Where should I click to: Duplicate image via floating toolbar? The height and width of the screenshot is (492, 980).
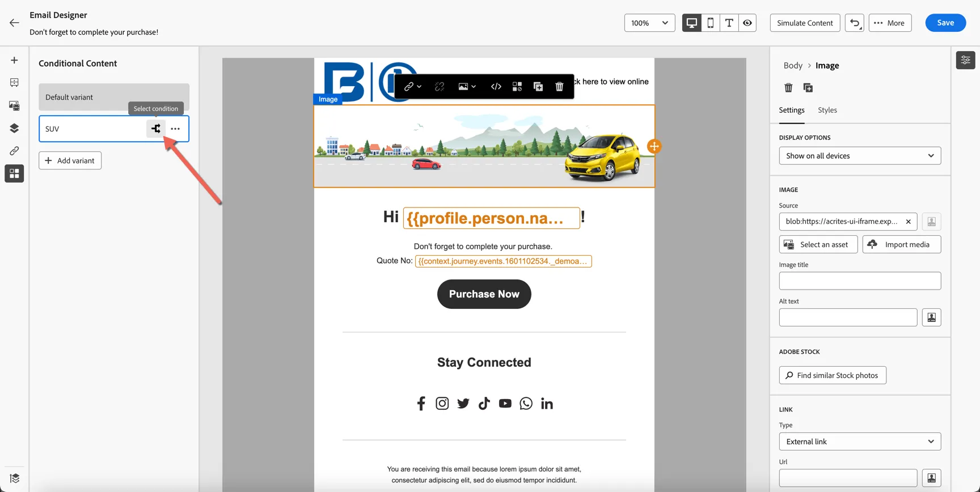pyautogui.click(x=538, y=87)
